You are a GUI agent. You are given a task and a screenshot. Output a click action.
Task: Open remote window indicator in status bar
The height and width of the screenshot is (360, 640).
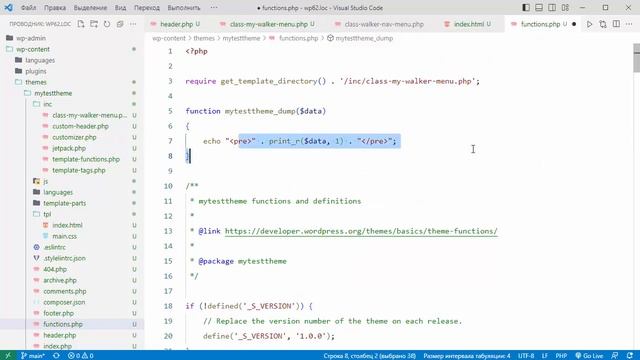pyautogui.click(x=8, y=356)
